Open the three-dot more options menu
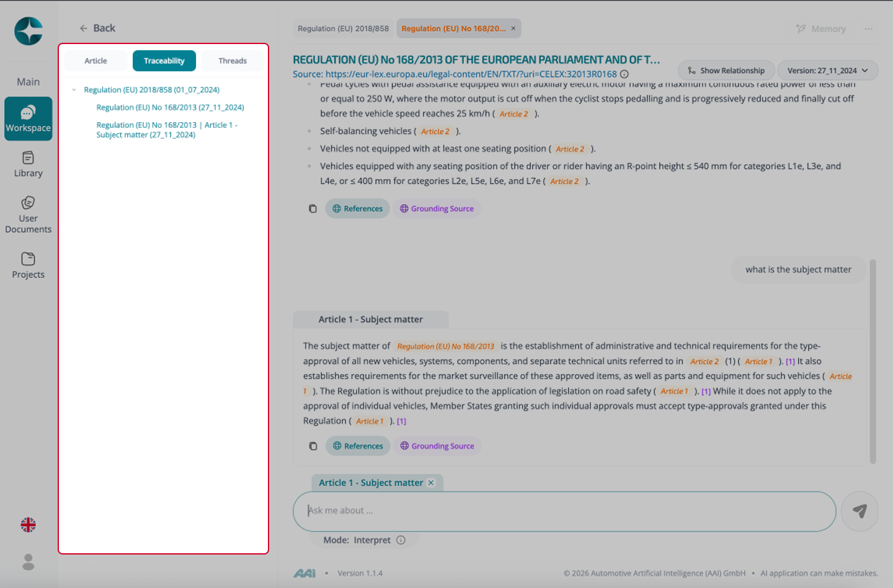893x588 pixels. point(868,29)
